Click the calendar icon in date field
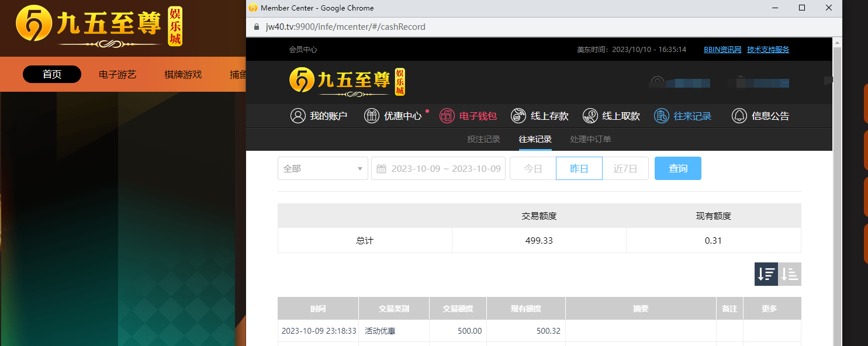Viewport: 868px width, 346px height. click(x=381, y=168)
